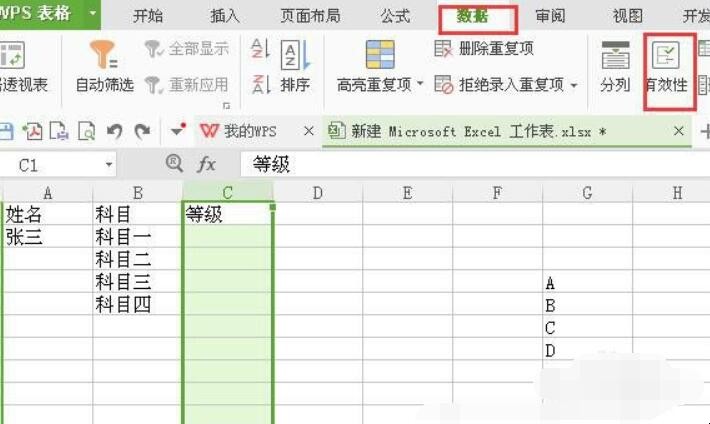Select column D header
Screen dimensions: 710x424
(x=317, y=193)
